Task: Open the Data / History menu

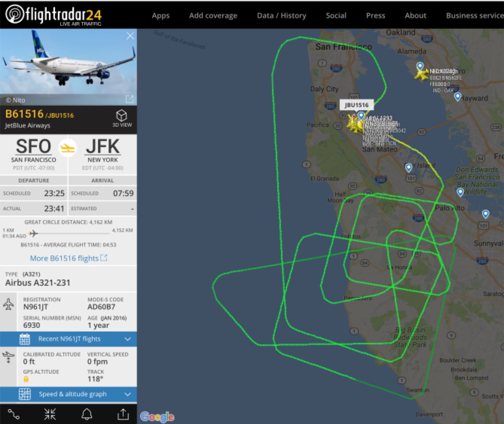Action: coord(281,15)
